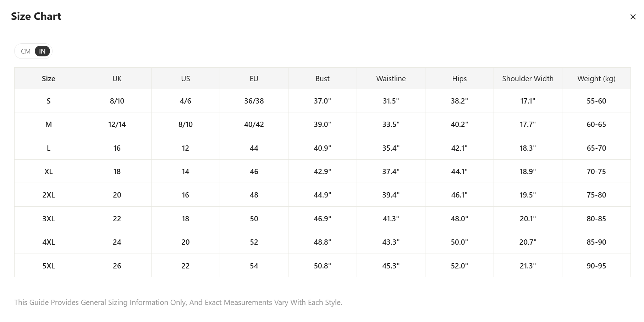Select the S size row label
Viewport: 644px width, 322px height.
pyautogui.click(x=49, y=101)
